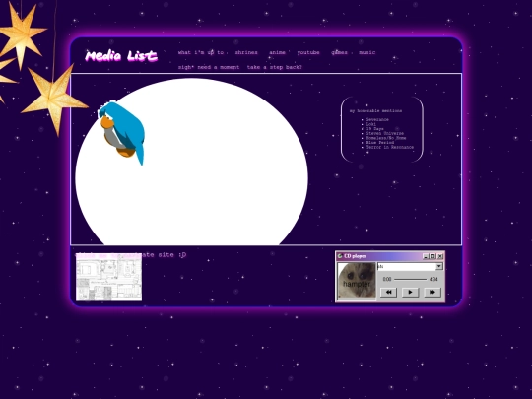The width and height of the screenshot is (532, 399).
Task: Click 'Homeless/No Home' list entry
Action: [x=386, y=138]
